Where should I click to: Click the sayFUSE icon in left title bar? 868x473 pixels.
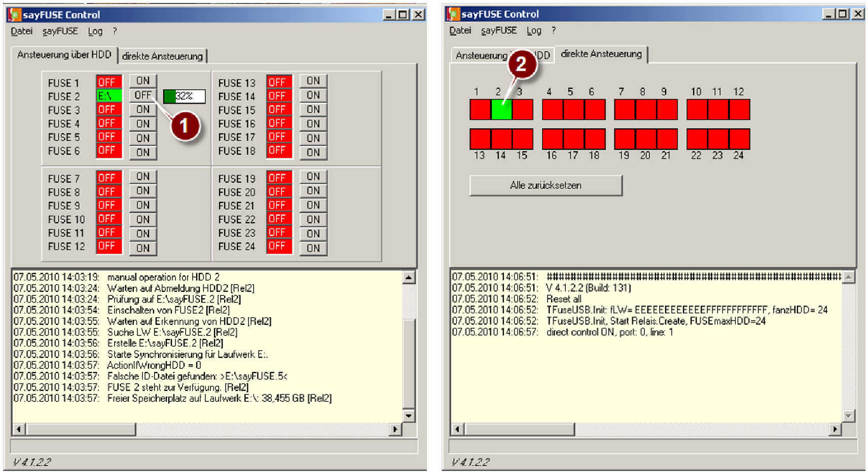tap(15, 15)
